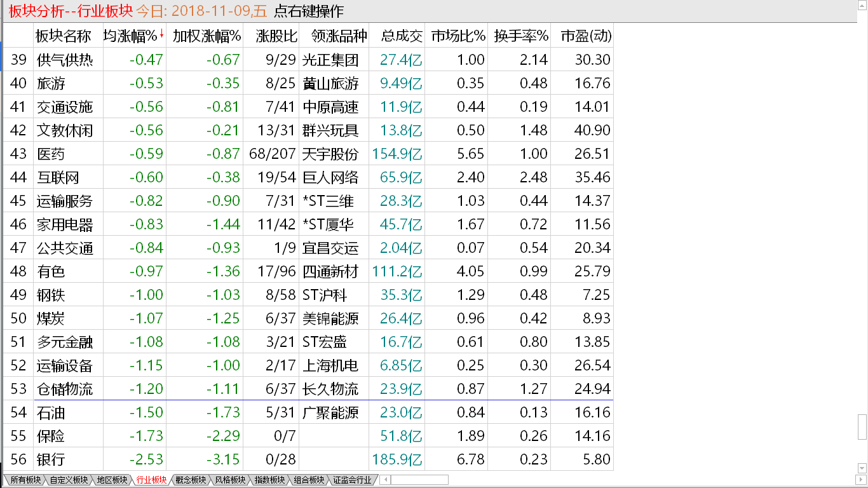Select the 煤炭 sector name
Viewport: 868px width, 488px height.
[x=51, y=318]
